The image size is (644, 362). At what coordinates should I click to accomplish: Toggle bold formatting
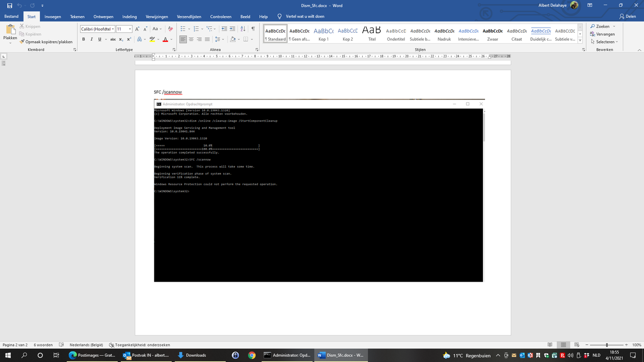(84, 39)
